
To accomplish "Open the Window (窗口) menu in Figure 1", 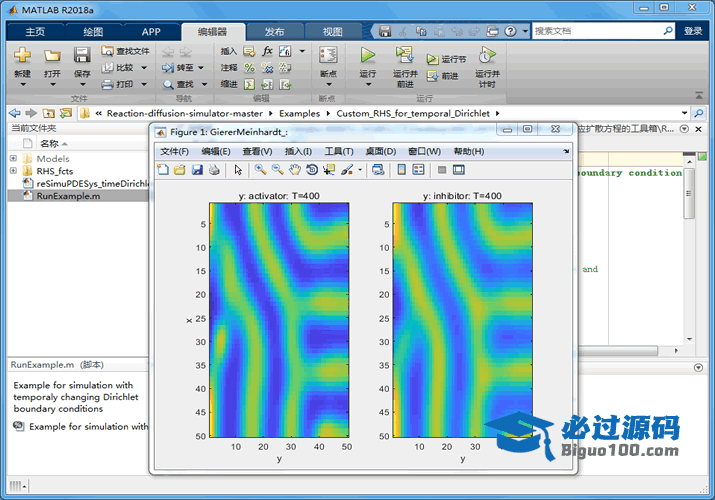I will point(424,151).
